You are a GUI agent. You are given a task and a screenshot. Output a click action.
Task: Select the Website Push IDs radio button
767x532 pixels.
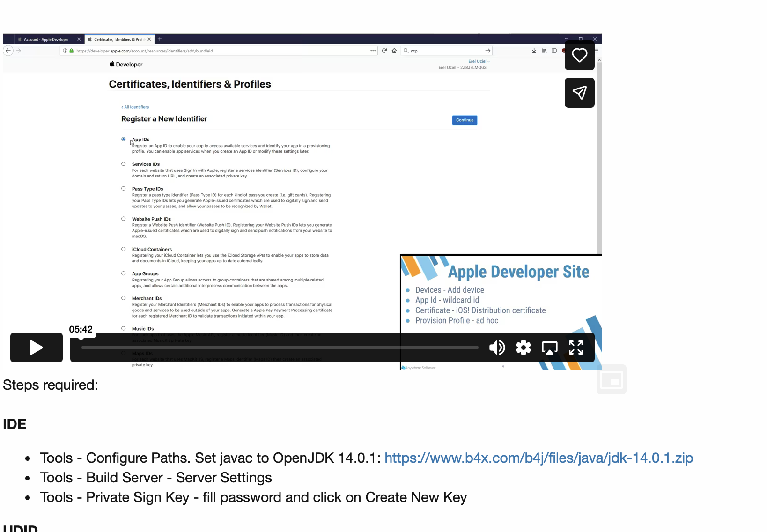124,219
